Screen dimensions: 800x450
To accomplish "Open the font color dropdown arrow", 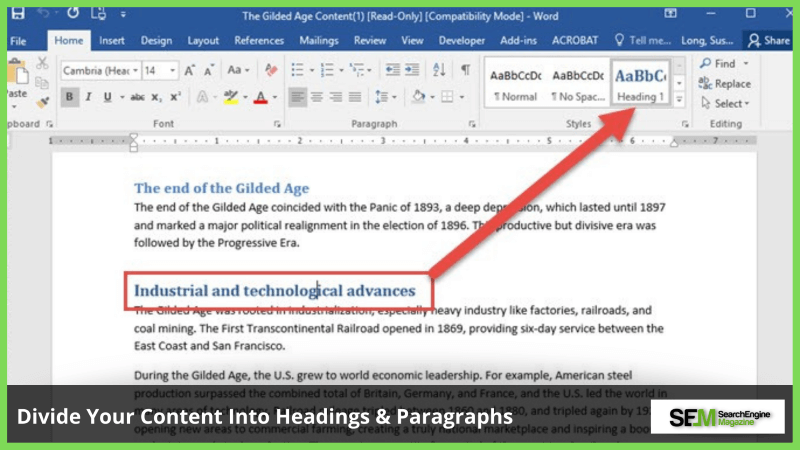I will tap(275, 97).
